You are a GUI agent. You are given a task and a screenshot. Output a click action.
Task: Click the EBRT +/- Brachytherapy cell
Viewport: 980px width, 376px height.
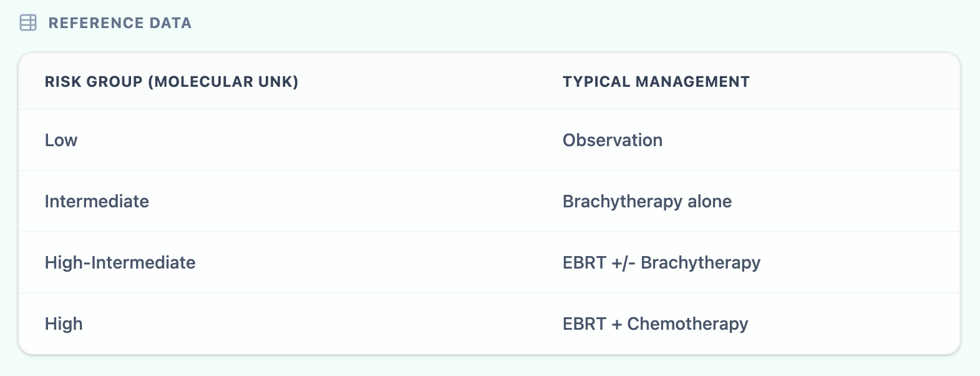tap(661, 263)
